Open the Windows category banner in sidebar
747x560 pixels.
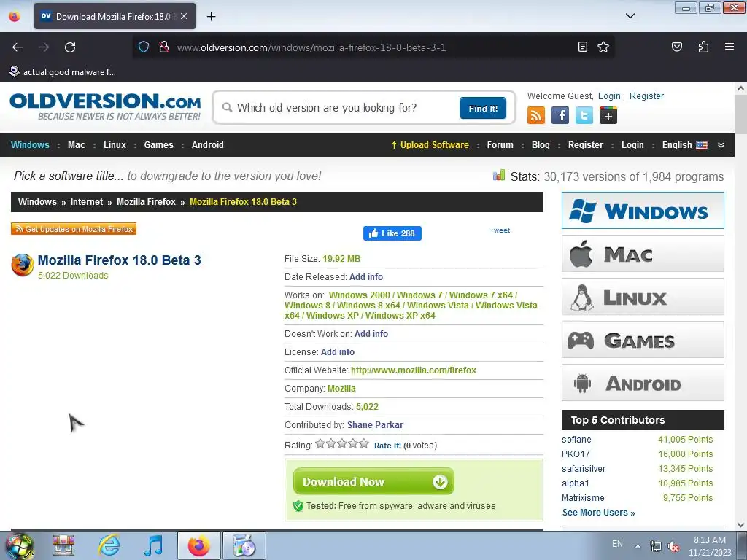click(643, 211)
